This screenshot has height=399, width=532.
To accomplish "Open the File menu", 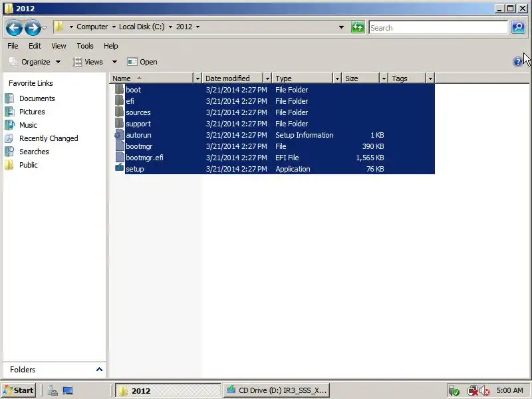I will click(13, 46).
